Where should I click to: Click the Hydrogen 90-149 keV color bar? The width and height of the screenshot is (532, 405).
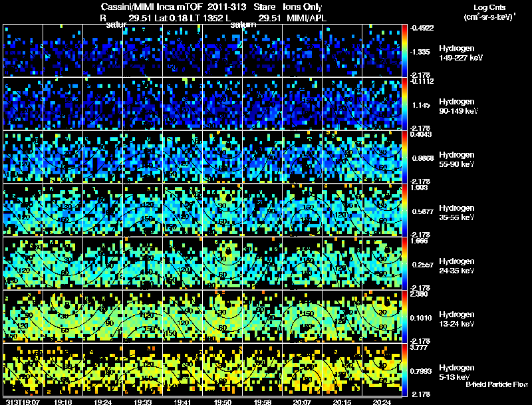tap(406, 104)
